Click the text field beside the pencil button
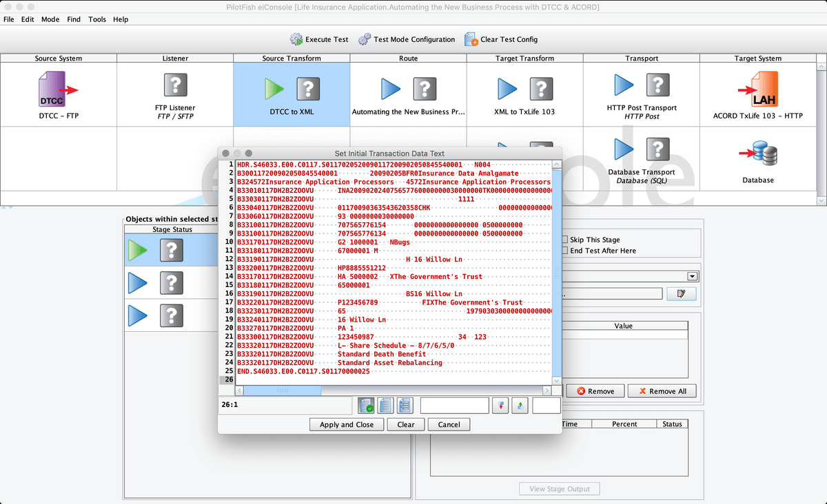 tap(613, 294)
